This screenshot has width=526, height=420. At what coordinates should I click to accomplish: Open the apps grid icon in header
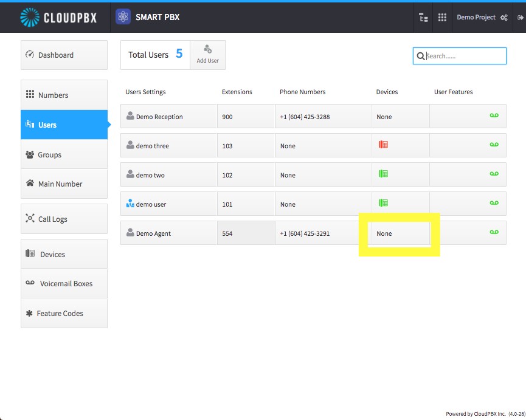pos(442,18)
